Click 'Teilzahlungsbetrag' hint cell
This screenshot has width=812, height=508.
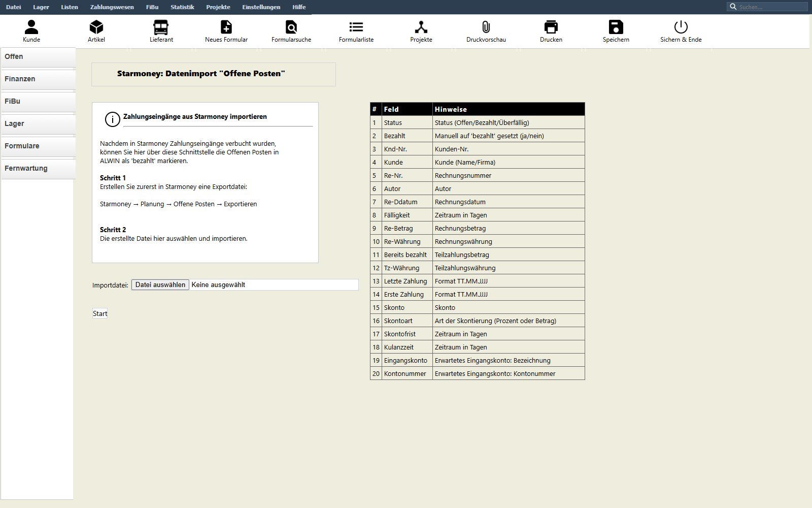click(x=509, y=255)
